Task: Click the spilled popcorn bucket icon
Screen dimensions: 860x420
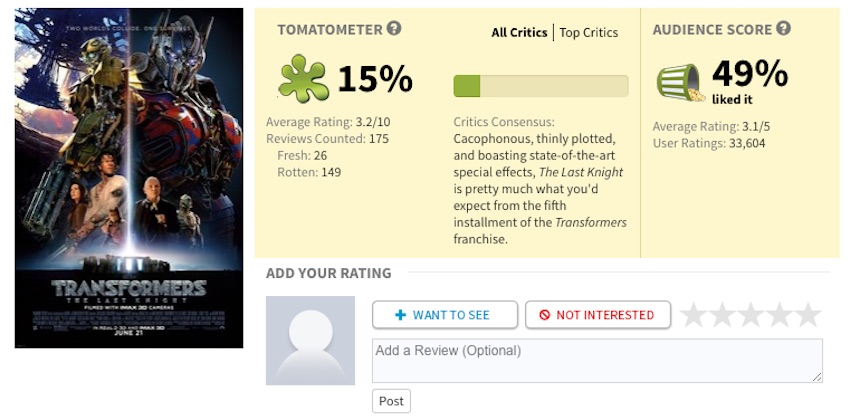Action: pos(678,81)
